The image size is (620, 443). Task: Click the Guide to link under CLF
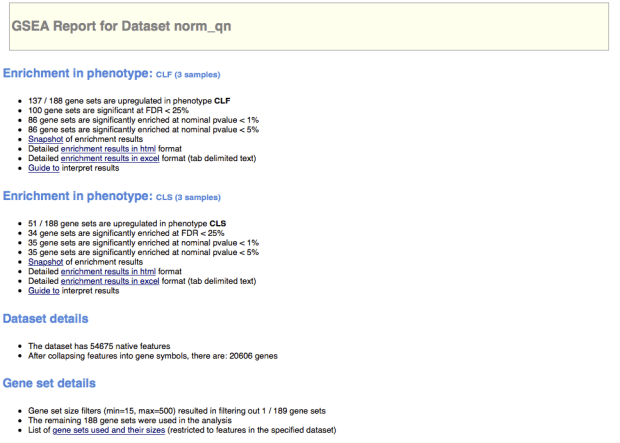(43, 168)
